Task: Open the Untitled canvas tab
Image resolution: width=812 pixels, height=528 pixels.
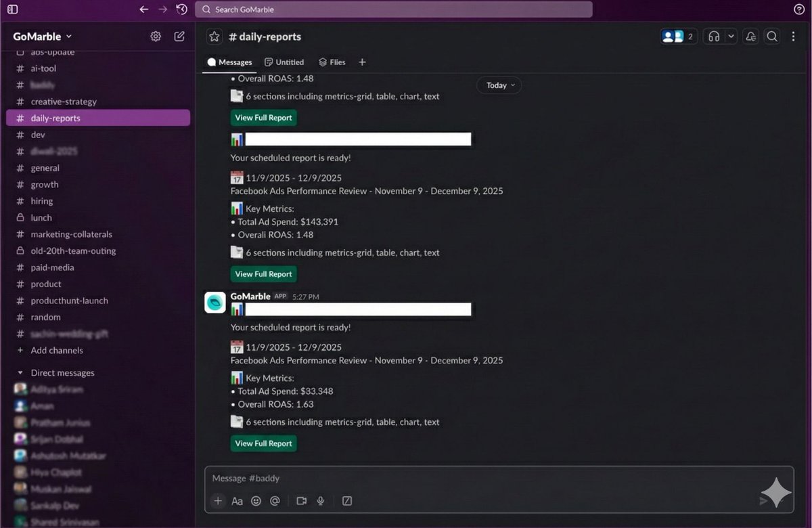Action: (x=284, y=62)
